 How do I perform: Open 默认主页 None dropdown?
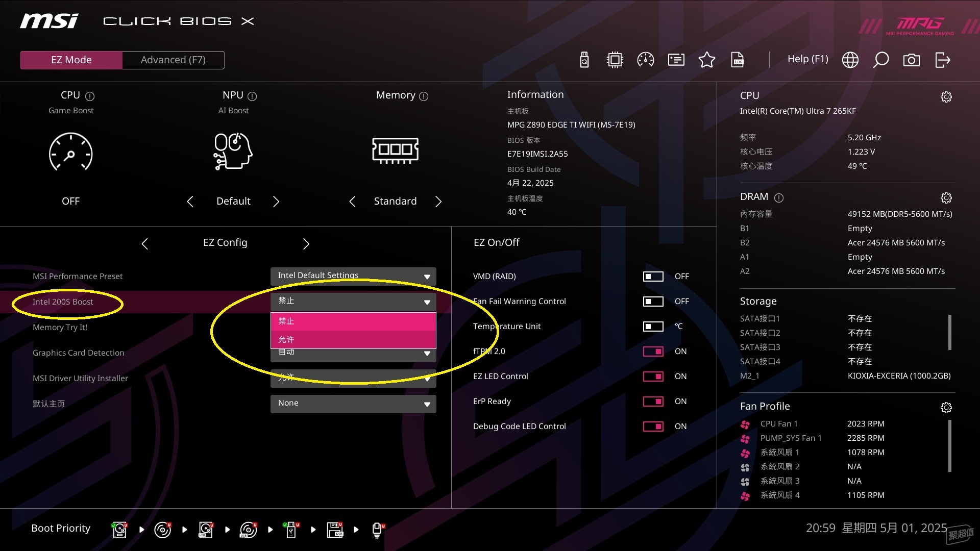tap(353, 404)
